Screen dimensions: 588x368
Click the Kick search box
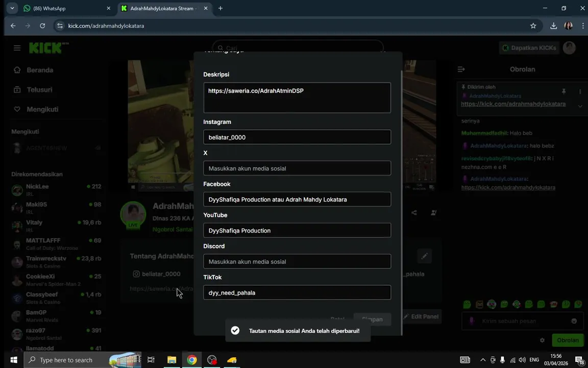click(298, 48)
